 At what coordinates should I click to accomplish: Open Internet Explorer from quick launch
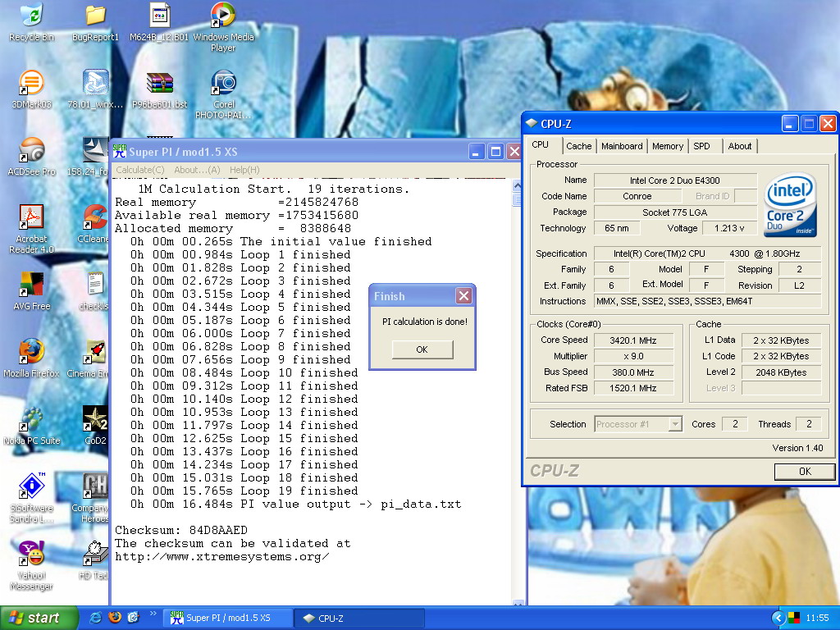point(96,618)
